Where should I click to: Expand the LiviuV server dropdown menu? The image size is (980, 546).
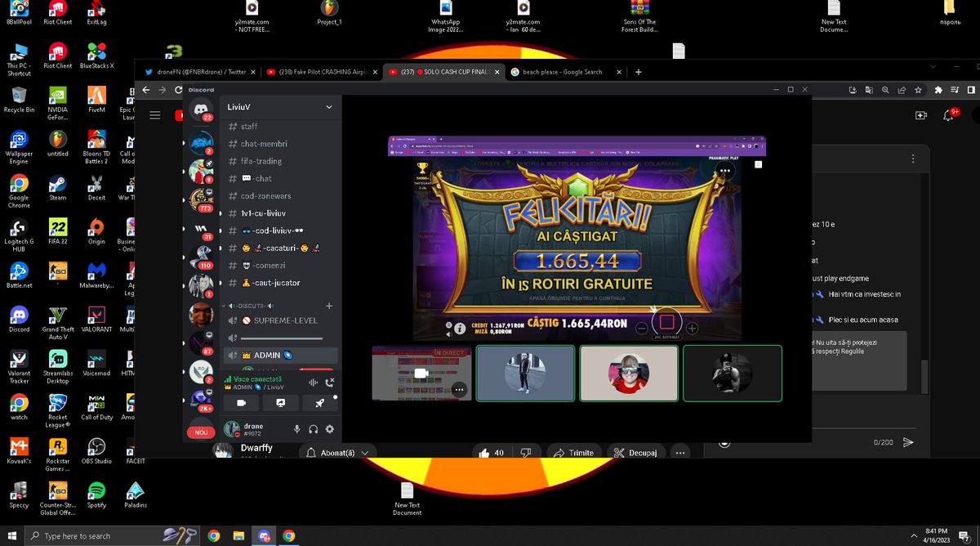pos(329,107)
